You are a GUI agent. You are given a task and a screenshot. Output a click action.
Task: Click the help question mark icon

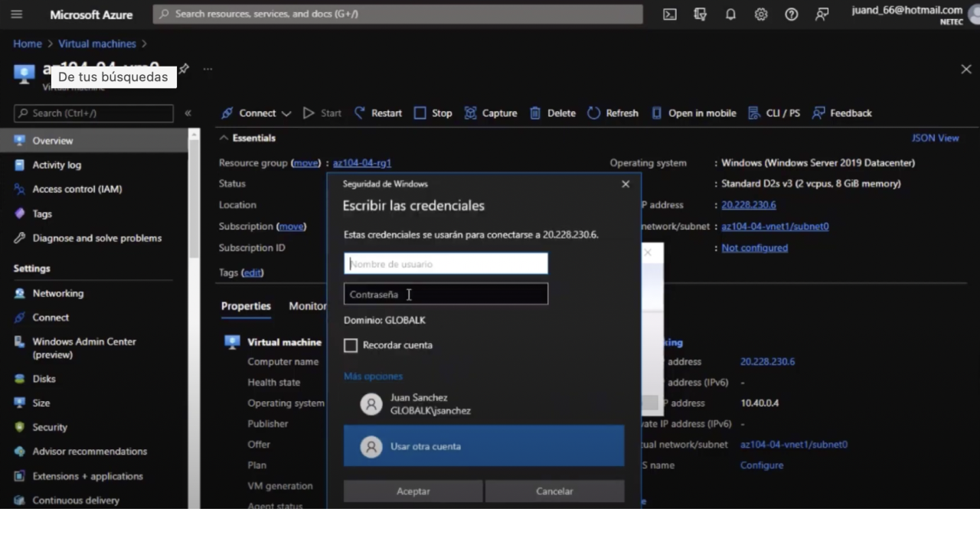tap(792, 15)
